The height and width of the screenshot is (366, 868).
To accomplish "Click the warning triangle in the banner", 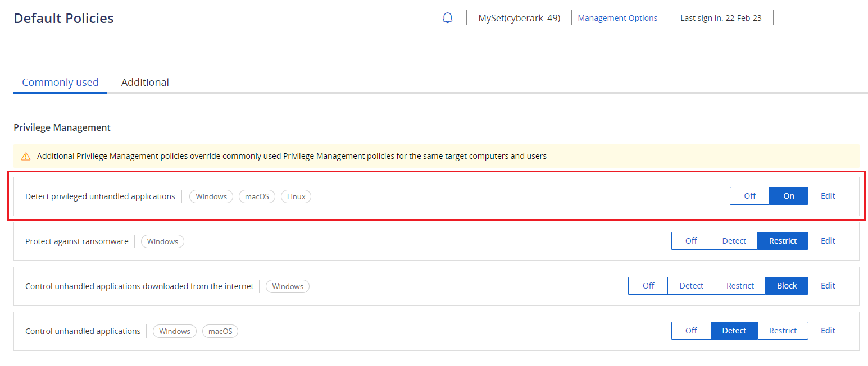I will pos(26,155).
